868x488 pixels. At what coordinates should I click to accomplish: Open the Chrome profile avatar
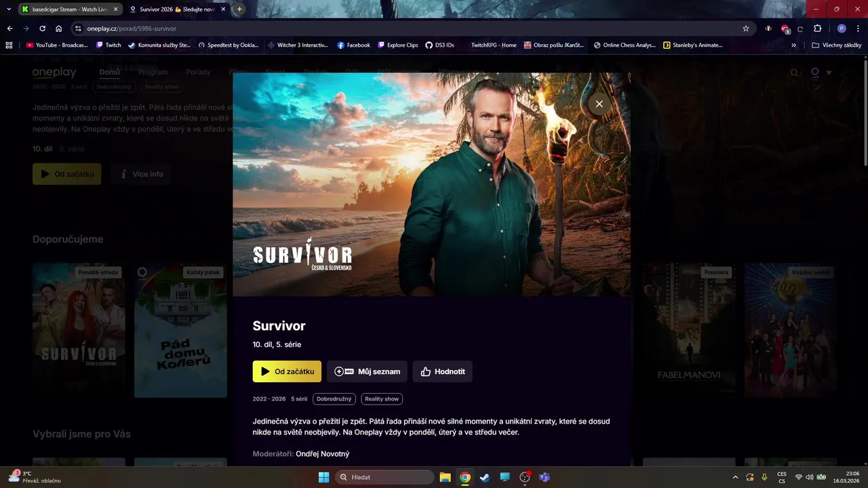pos(842,28)
